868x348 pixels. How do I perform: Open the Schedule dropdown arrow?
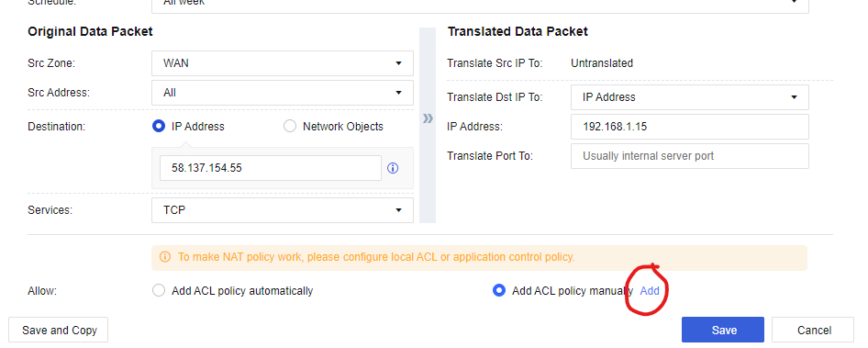coord(794,2)
